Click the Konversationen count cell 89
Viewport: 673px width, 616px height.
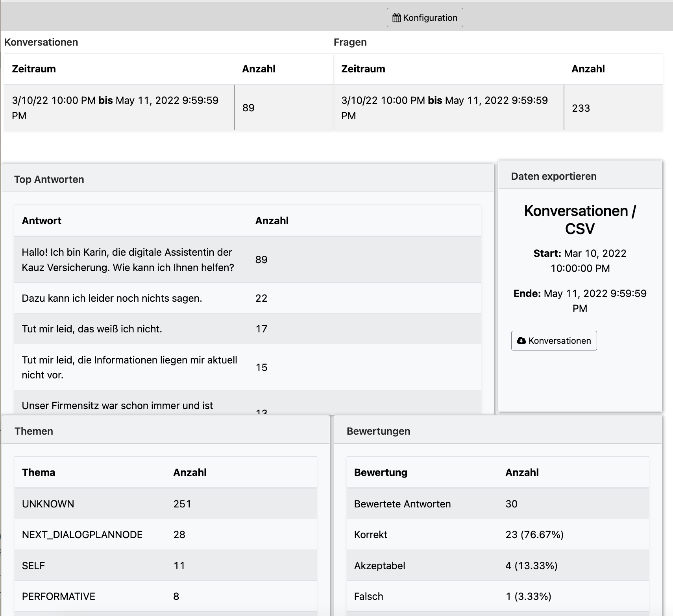coord(284,108)
